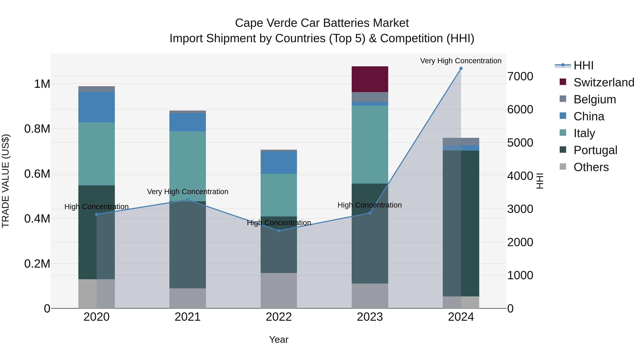This screenshot has height=362, width=644.
Task: Select Belgium segment in 2024 bar
Action: coord(461,142)
